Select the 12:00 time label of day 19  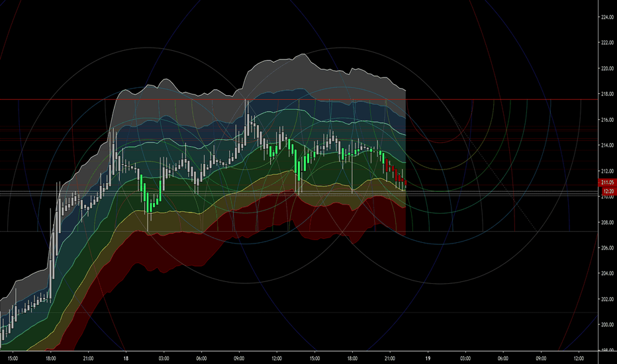coord(579,359)
